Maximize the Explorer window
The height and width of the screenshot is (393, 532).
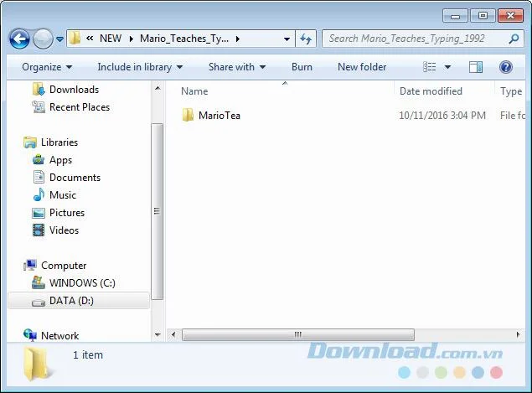483,15
